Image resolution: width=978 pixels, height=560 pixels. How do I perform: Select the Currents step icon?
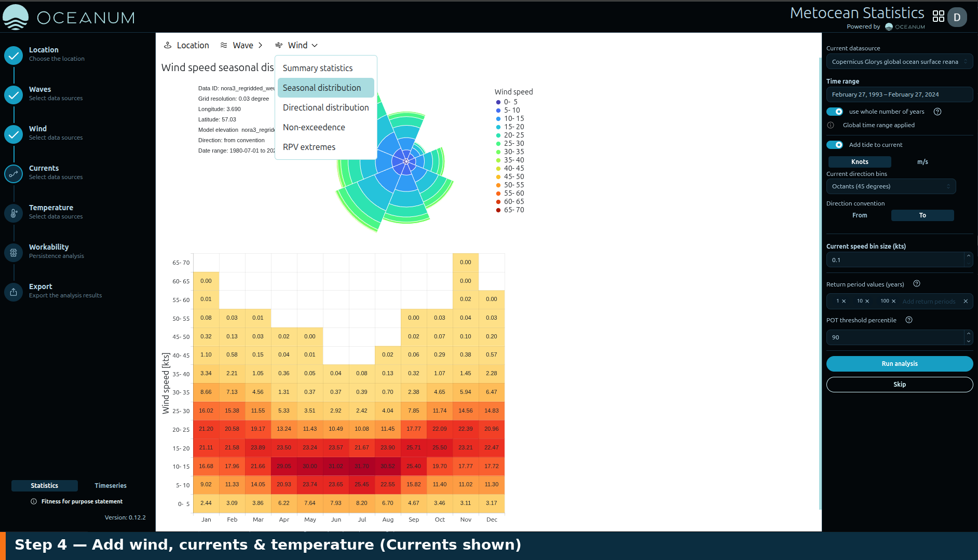(x=13, y=173)
